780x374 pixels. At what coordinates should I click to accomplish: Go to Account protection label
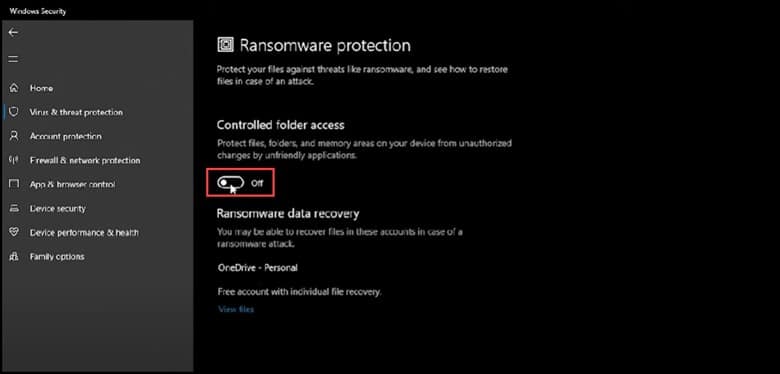tap(66, 136)
